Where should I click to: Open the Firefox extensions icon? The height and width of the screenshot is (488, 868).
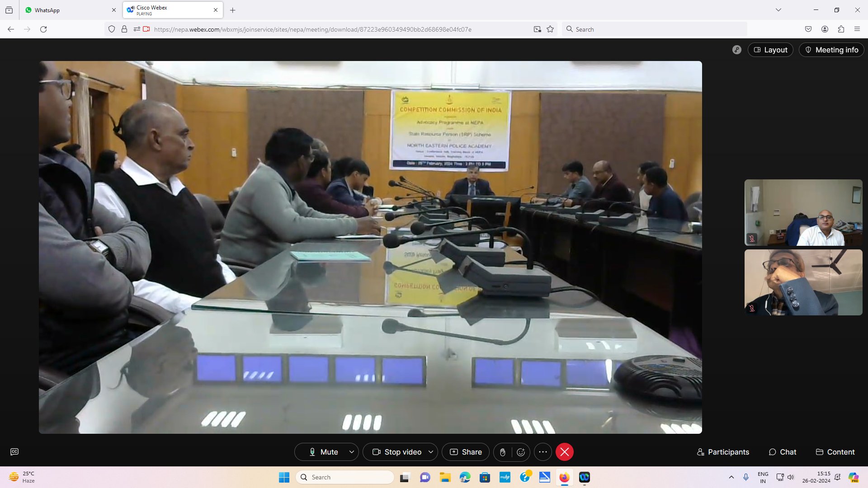[841, 29]
